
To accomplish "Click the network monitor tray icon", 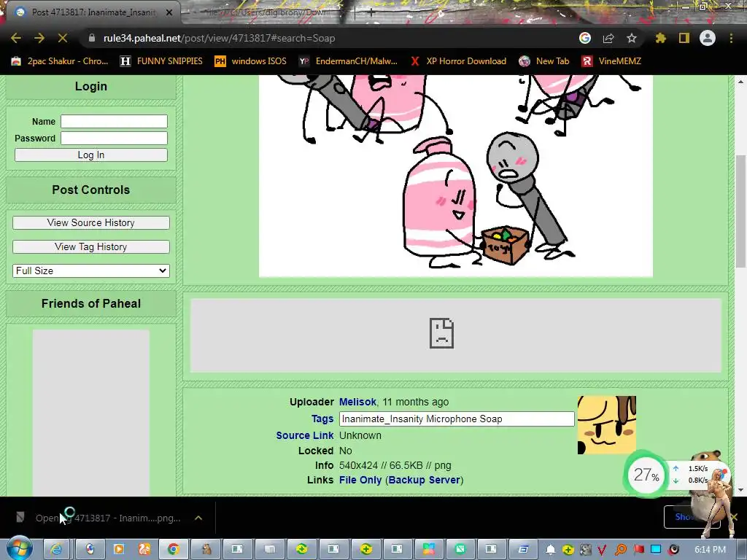I will click(x=656, y=550).
